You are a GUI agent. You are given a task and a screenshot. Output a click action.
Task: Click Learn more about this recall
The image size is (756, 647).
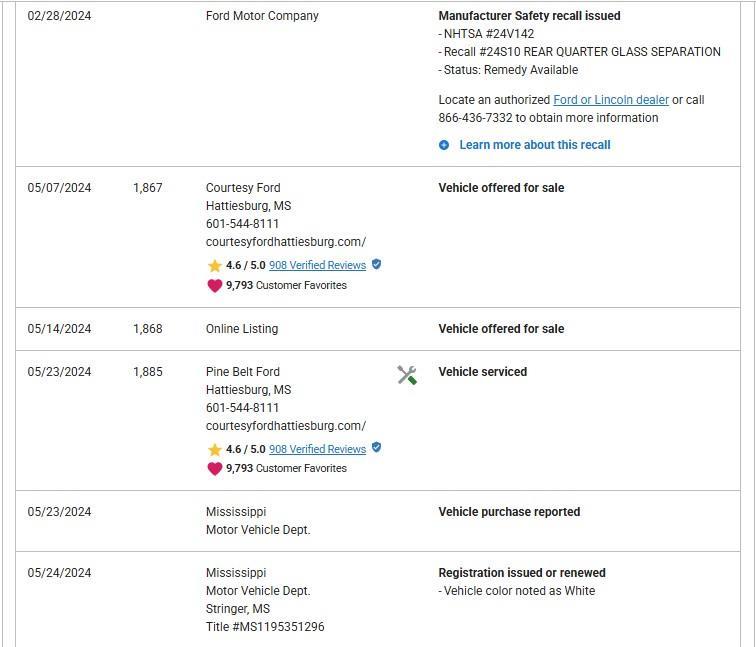click(535, 145)
